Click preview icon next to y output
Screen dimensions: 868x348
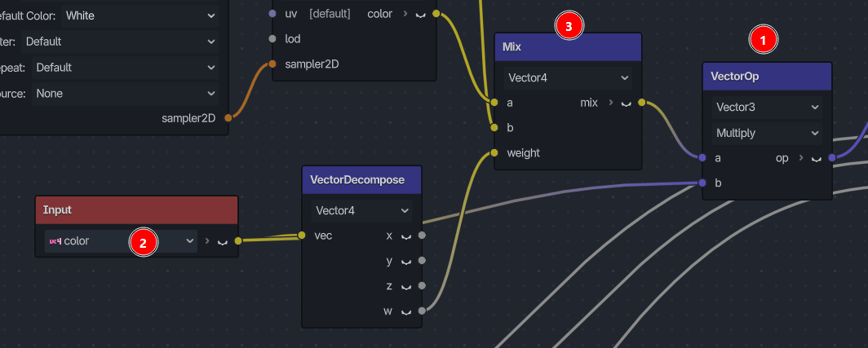(x=406, y=261)
